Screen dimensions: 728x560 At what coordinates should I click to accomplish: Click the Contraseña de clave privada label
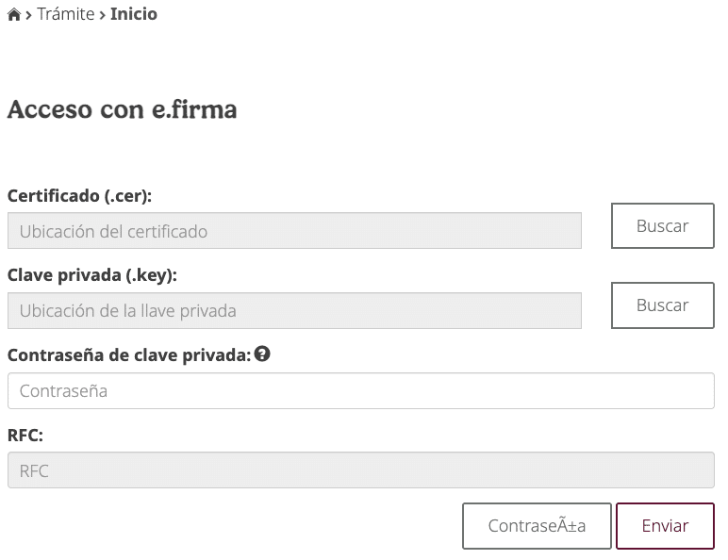(129, 355)
